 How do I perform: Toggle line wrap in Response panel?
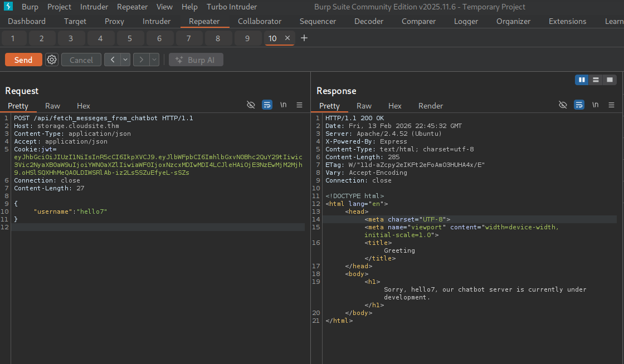click(579, 105)
